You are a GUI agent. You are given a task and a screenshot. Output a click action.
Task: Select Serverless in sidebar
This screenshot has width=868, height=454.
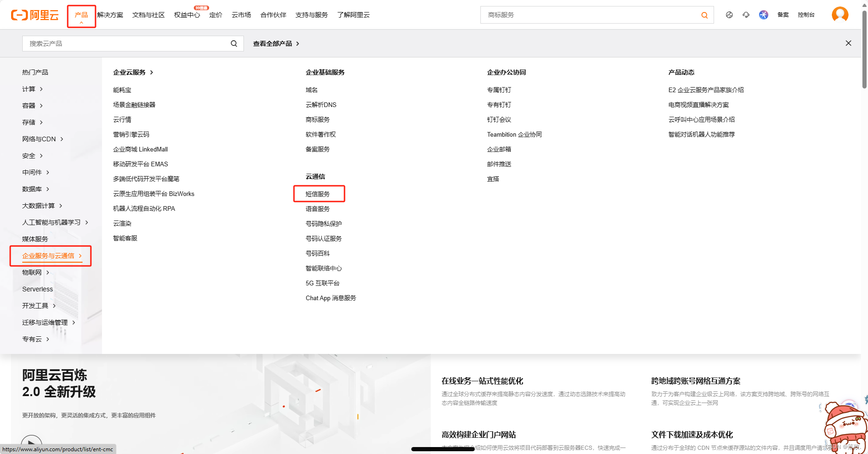click(38, 289)
